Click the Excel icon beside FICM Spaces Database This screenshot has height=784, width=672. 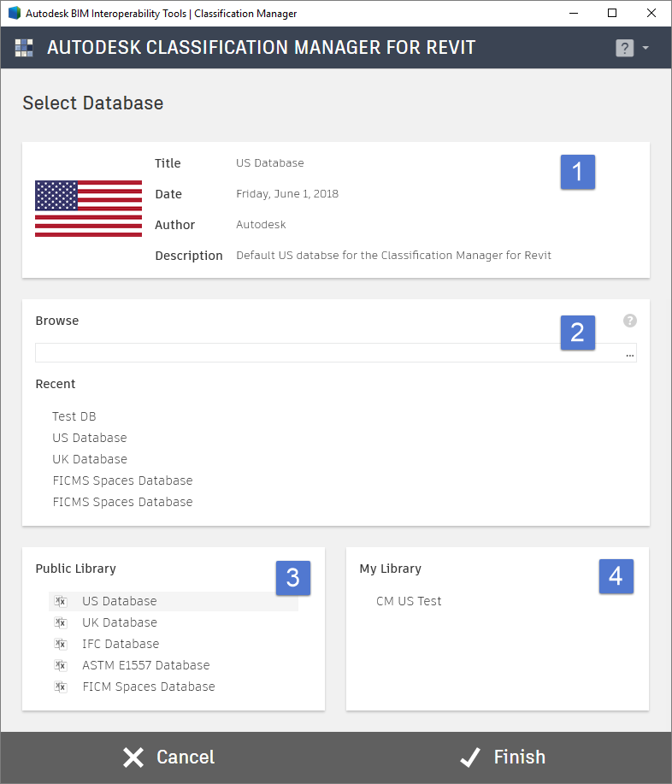(x=61, y=687)
